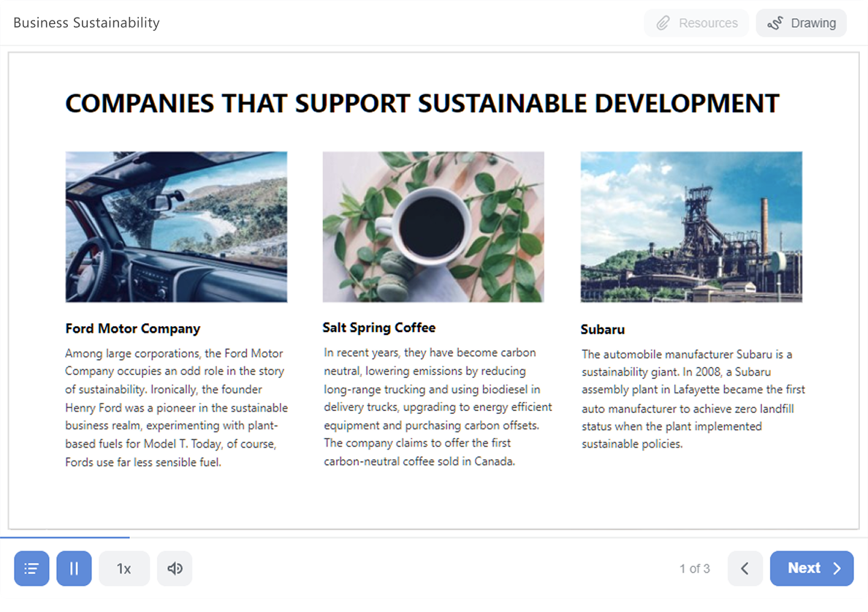Open the Resources attachments menu
The width and height of the screenshot is (868, 612).
pos(696,23)
